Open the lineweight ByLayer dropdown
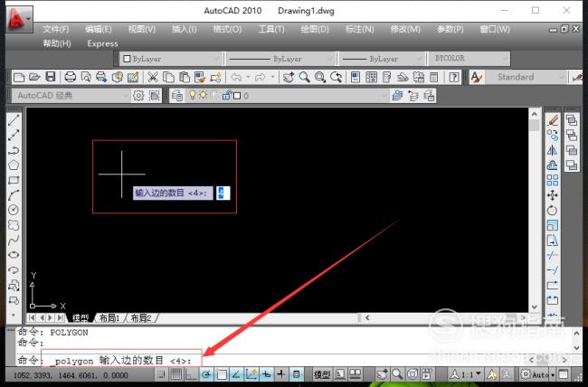Screen dimensions: 588x387 [382, 59]
